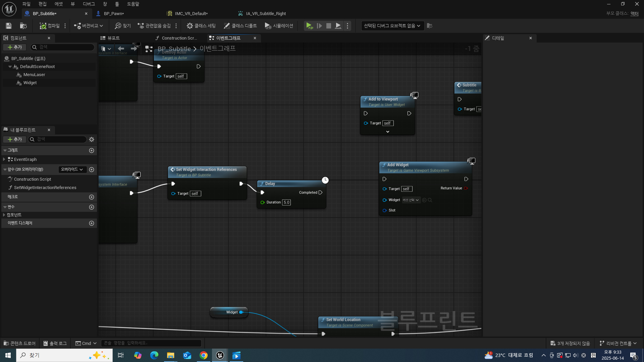Open the File (파일) menu

[x=26, y=4]
